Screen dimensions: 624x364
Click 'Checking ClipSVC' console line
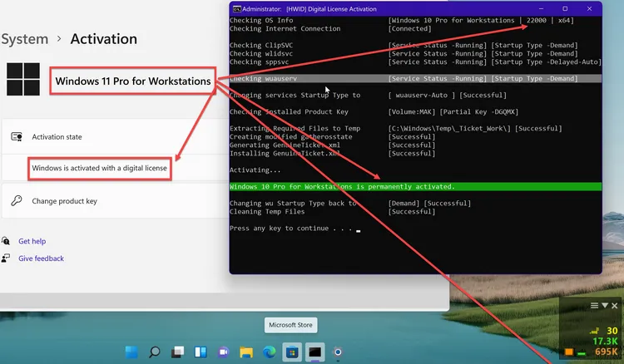[261, 46]
